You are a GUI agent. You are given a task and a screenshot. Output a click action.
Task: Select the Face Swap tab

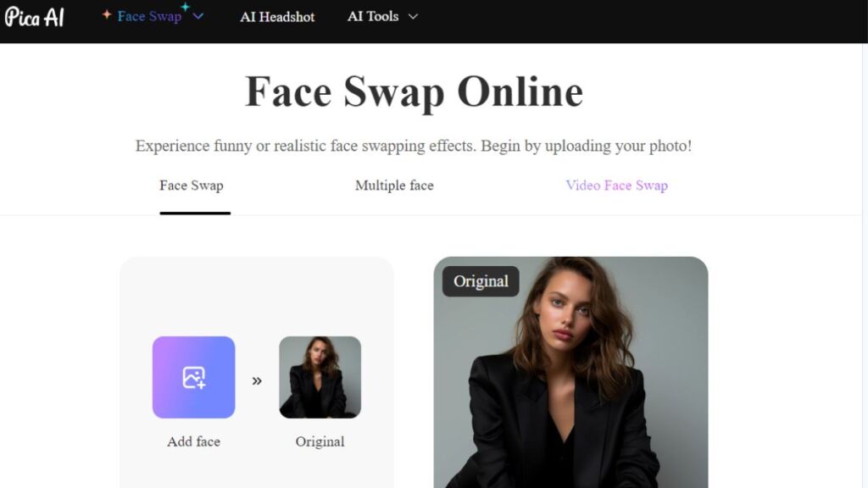pos(192,186)
